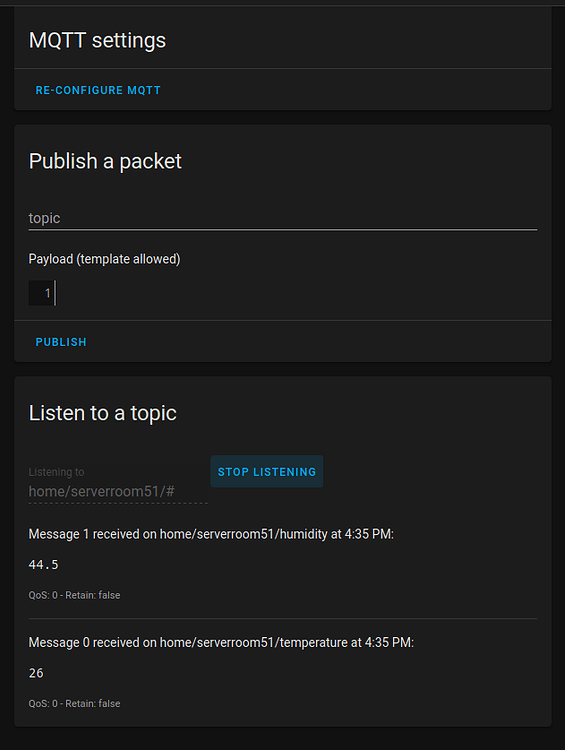This screenshot has width=565, height=750.
Task: Click line number 1 in payload gutter
Action: pos(47,293)
